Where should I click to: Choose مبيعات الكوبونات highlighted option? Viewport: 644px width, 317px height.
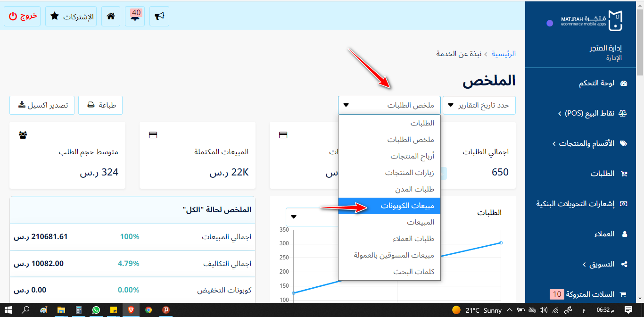(389, 206)
